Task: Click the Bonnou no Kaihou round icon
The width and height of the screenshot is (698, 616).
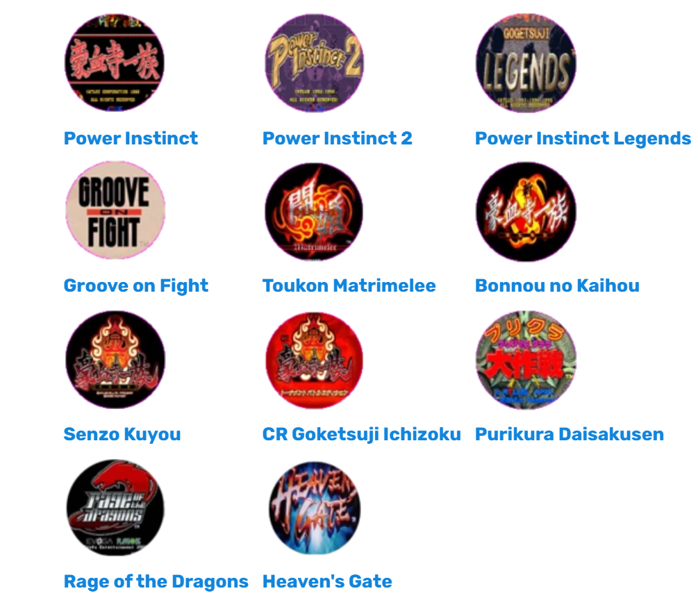Action: coord(526,211)
